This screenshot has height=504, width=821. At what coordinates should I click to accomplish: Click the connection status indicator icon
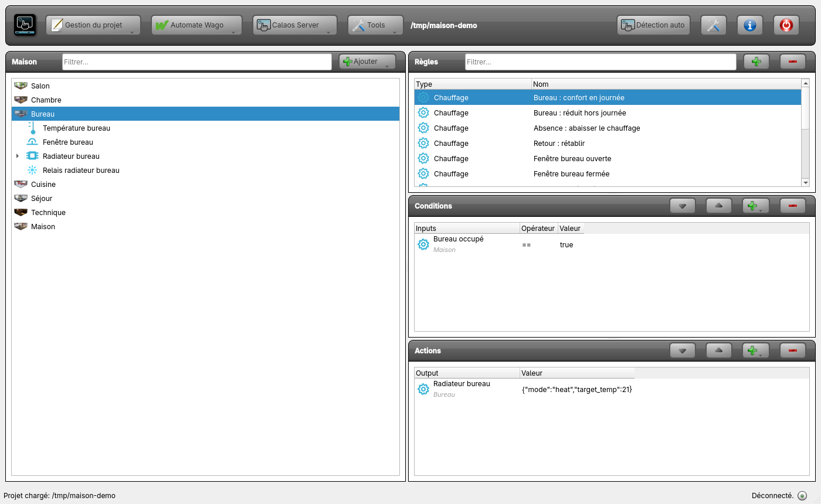tap(802, 496)
